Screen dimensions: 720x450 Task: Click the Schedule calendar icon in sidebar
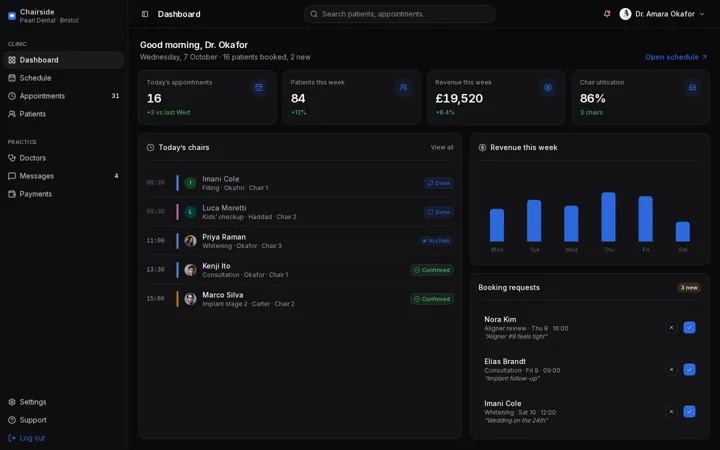click(12, 78)
